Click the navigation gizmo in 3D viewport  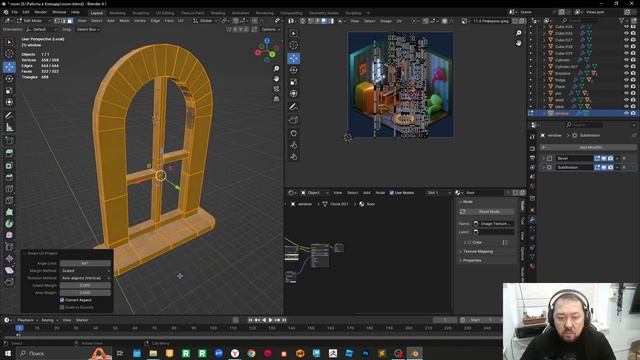pyautogui.click(x=267, y=50)
